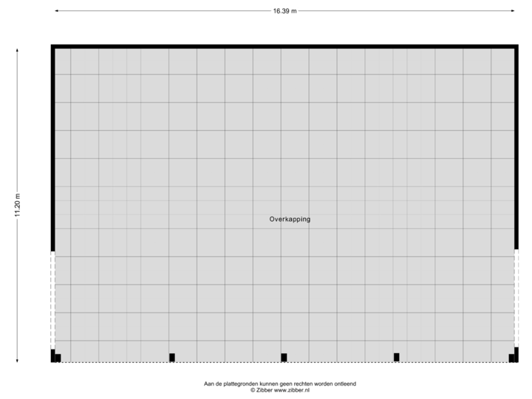Select the dashed opening on the left wall

(52, 300)
